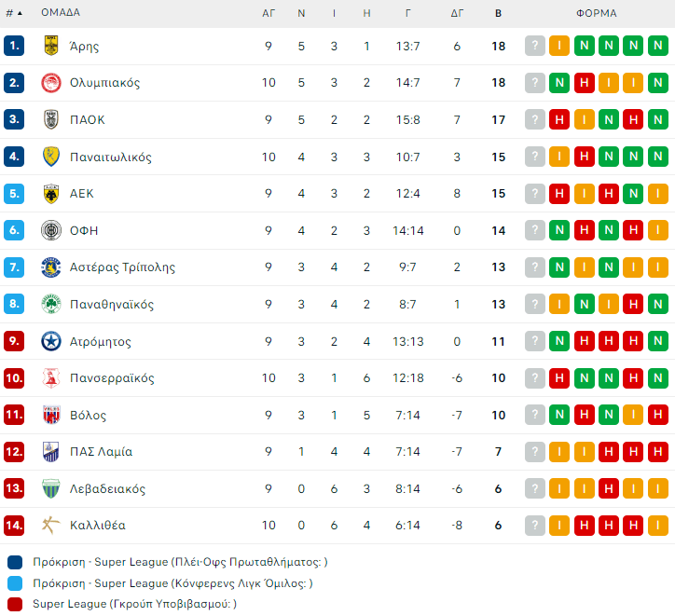Viewport: 675px width, 616px height.
Task: Click the Ολυμπιακός team logo
Action: (51, 83)
